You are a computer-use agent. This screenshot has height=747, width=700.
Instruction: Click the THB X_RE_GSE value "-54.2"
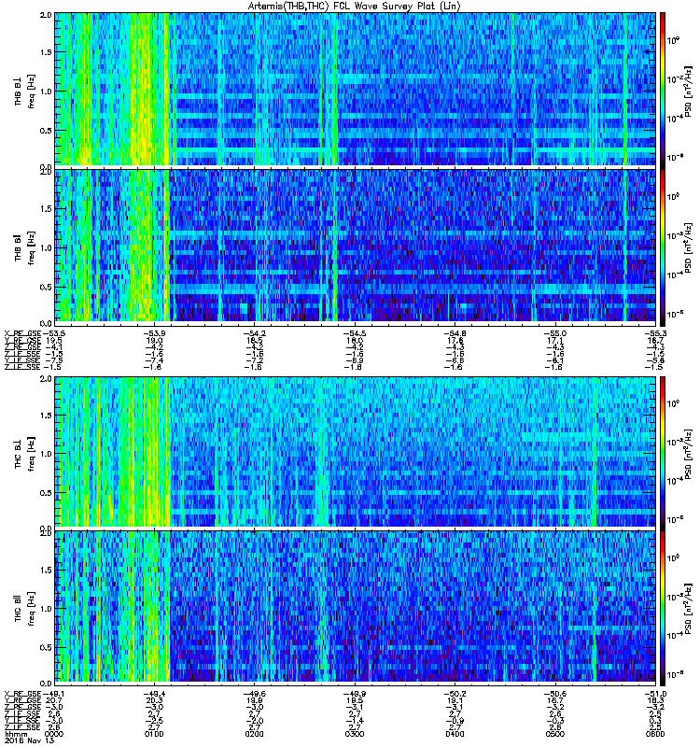click(x=254, y=333)
